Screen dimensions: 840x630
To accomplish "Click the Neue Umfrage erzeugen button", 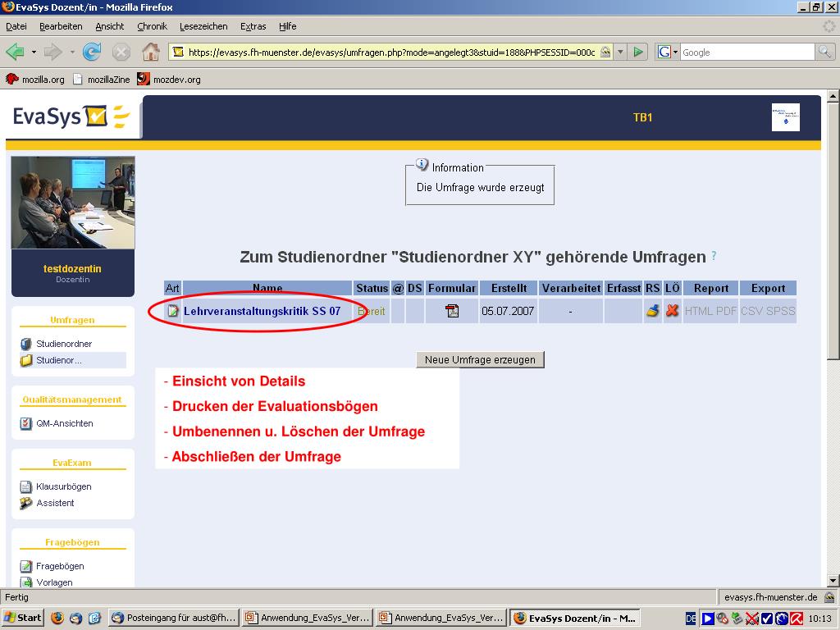I will coord(480,359).
